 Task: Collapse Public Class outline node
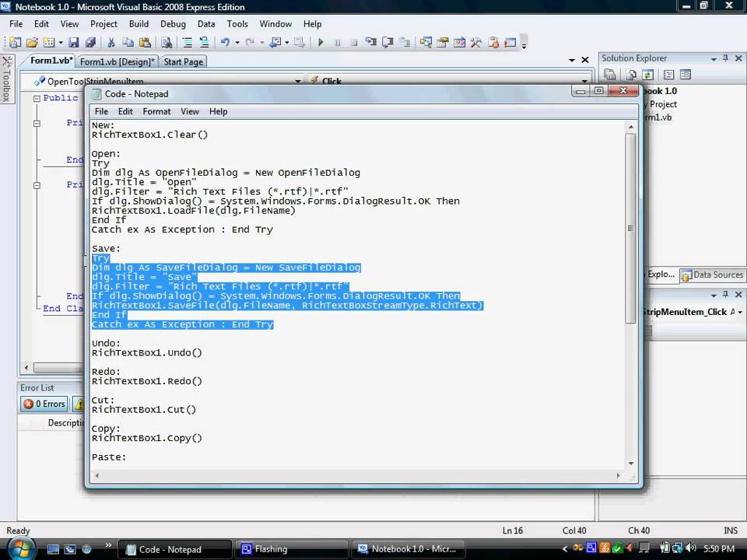coord(37,98)
